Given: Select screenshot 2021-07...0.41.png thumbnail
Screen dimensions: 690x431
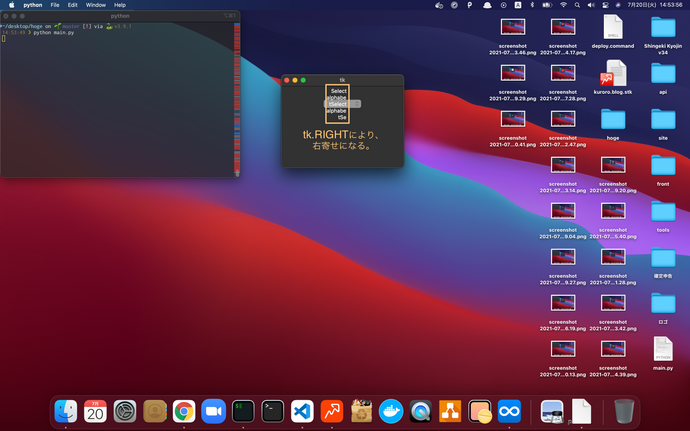Looking at the screenshot, I should coord(513,119).
